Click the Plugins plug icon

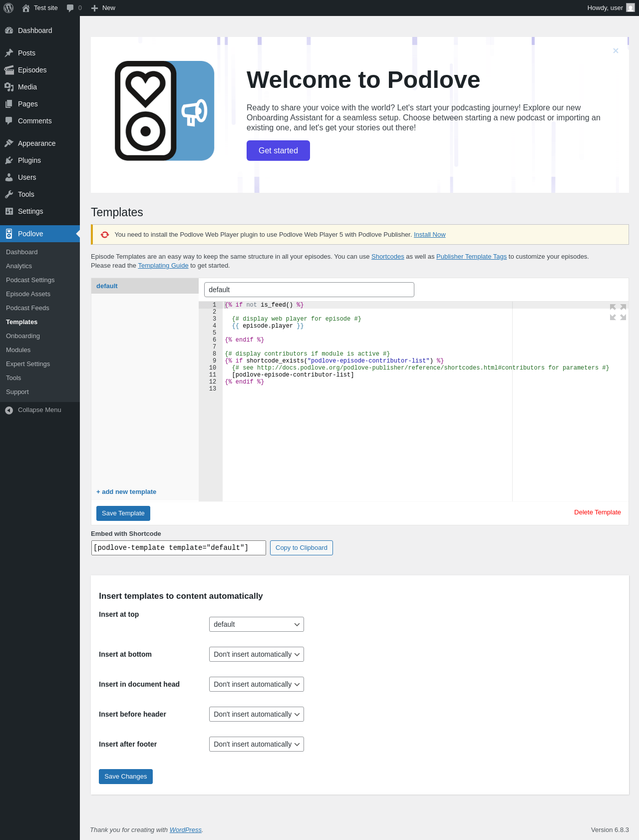point(9,160)
